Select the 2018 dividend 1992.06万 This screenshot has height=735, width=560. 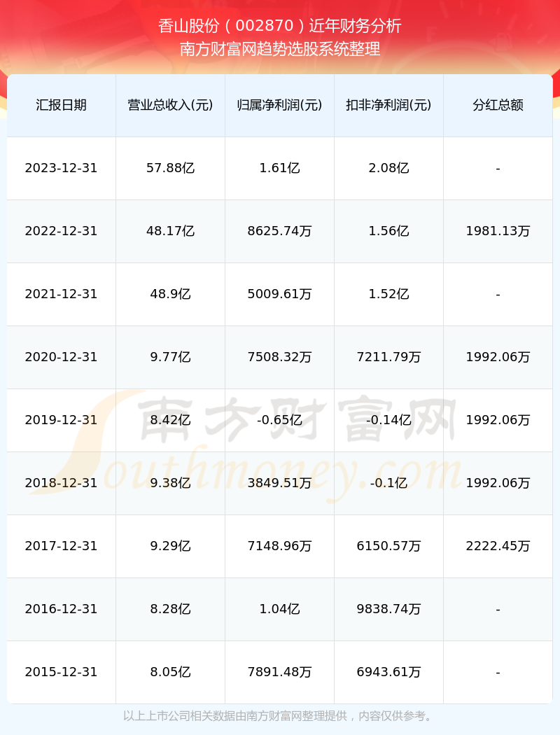coord(498,483)
